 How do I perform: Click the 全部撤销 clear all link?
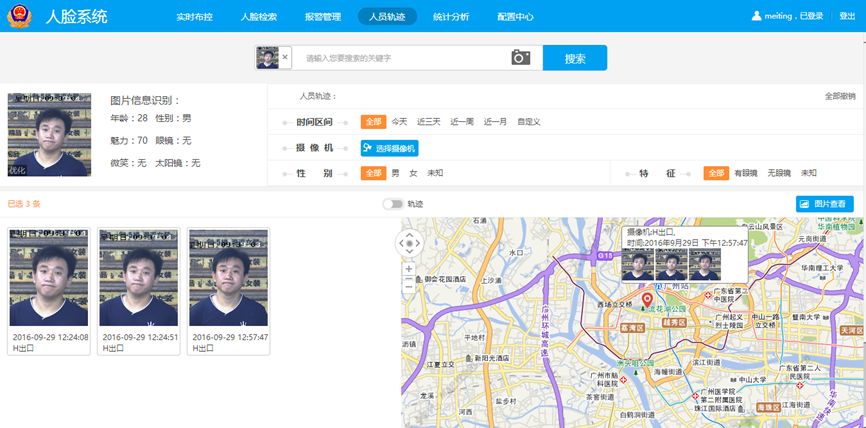tap(839, 96)
